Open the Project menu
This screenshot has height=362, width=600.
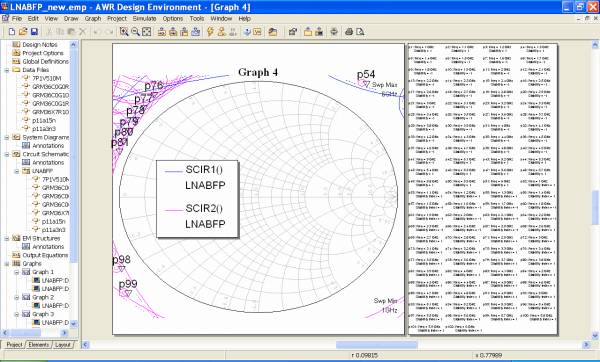(117, 18)
